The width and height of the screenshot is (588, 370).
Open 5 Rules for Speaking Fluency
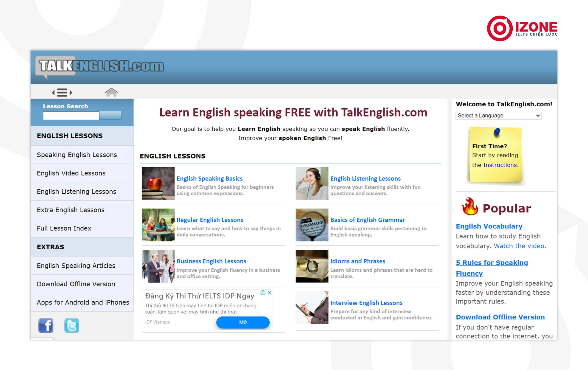[x=492, y=268]
